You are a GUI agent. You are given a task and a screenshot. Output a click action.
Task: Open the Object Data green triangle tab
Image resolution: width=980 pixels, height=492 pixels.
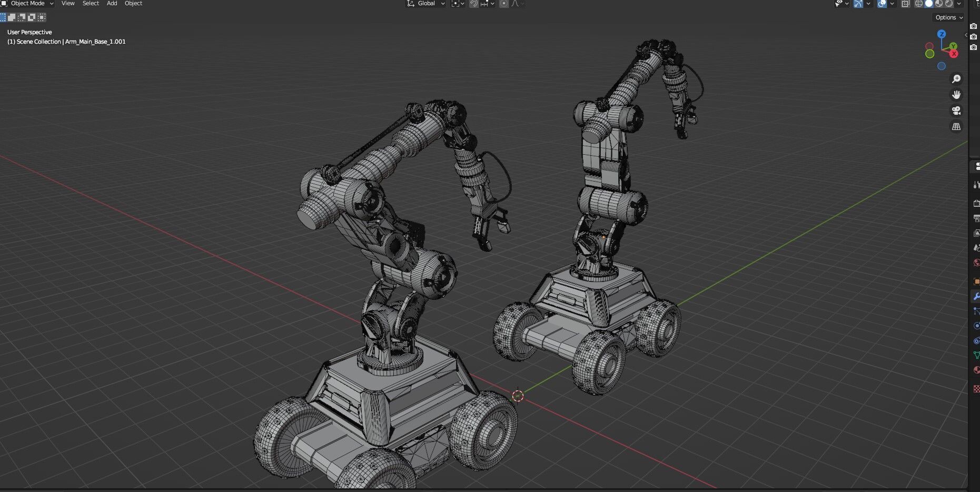click(976, 355)
